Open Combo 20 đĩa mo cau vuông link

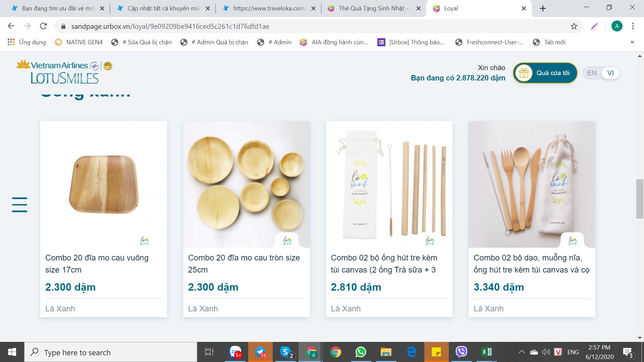(x=97, y=263)
